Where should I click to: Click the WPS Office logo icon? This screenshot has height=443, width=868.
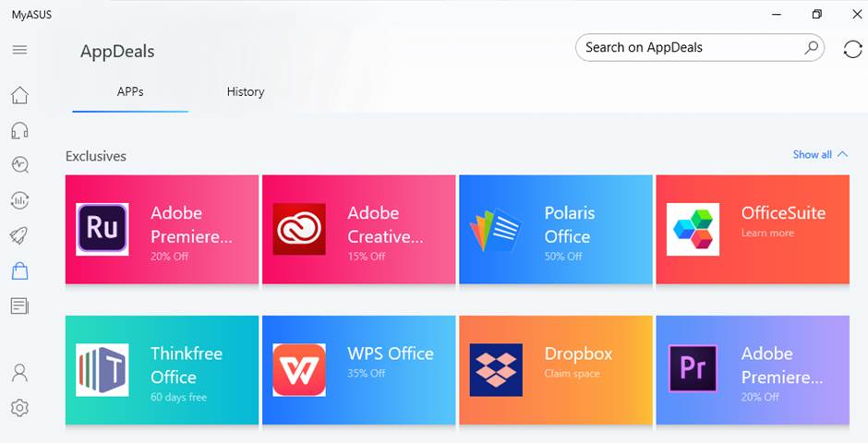[299, 370]
